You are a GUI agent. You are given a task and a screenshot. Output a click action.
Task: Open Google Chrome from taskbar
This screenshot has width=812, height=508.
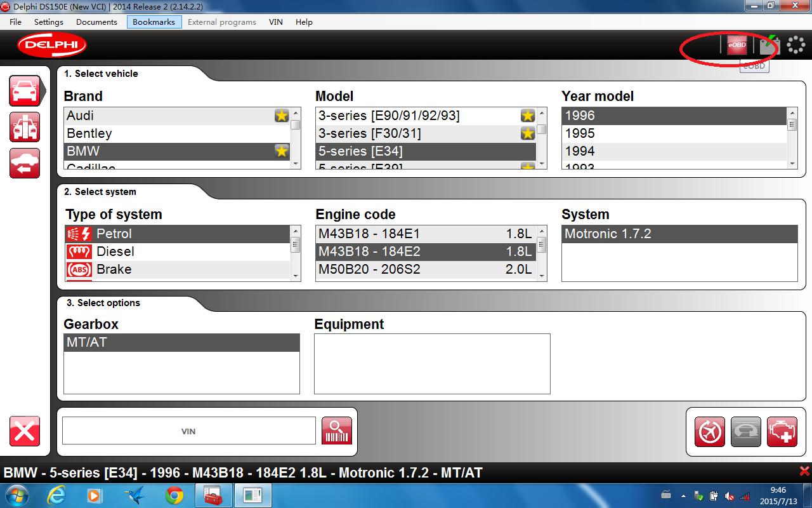pyautogui.click(x=174, y=495)
